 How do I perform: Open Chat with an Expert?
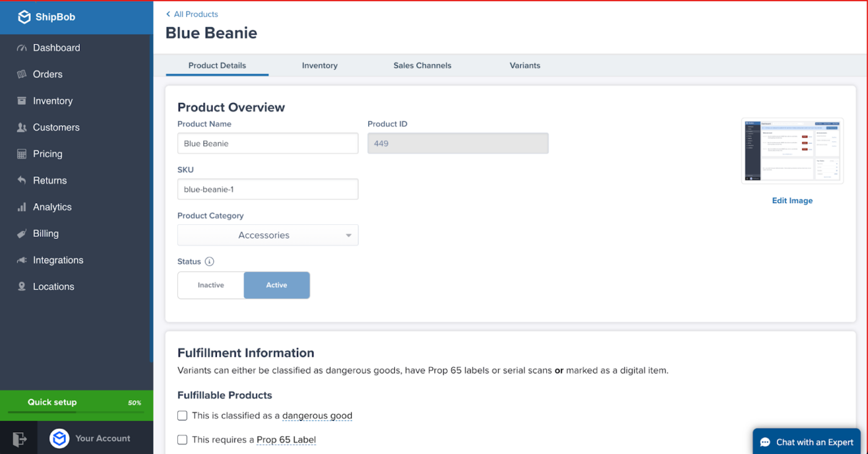point(807,442)
